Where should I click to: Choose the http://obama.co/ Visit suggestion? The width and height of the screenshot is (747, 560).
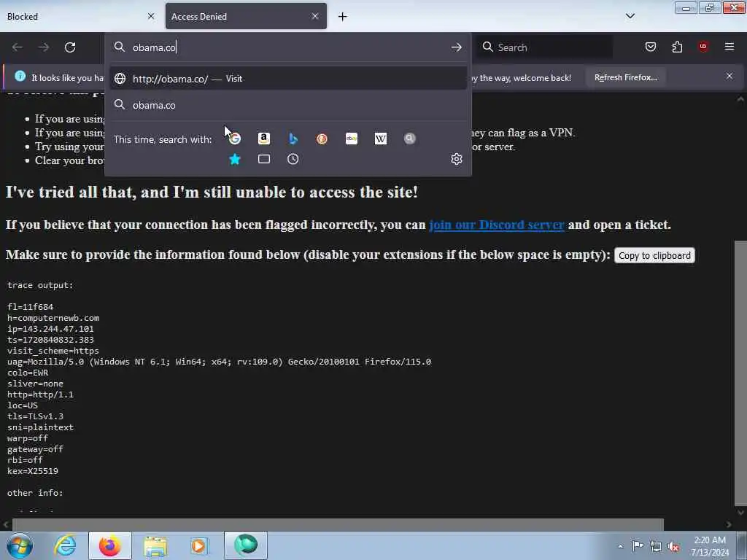coord(287,79)
